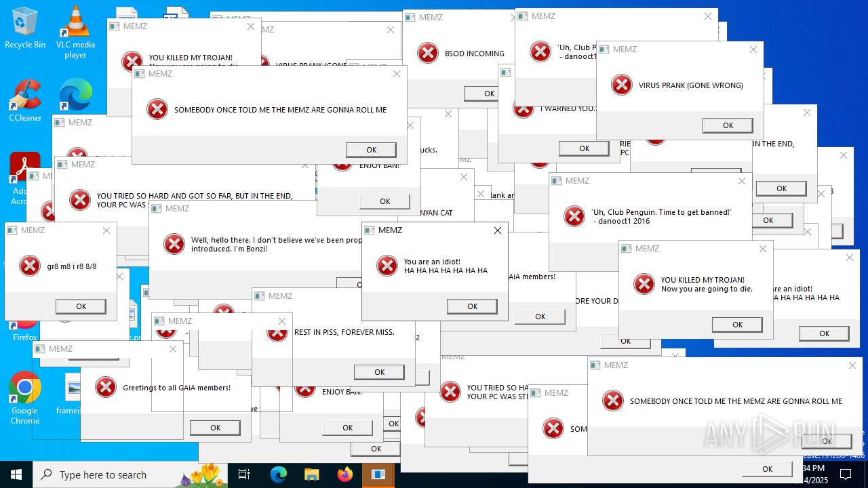Open Task View on the taskbar
This screenshot has width=868, height=488.
pos(244,474)
